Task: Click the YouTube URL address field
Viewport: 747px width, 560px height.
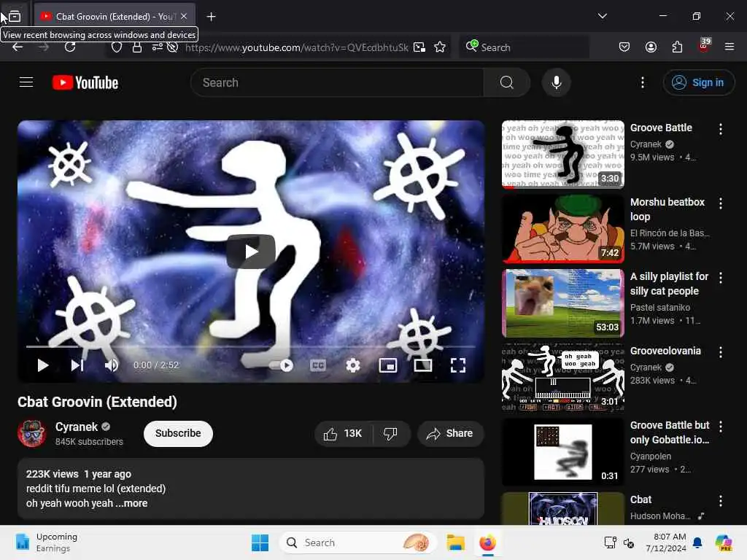Action: [x=296, y=47]
